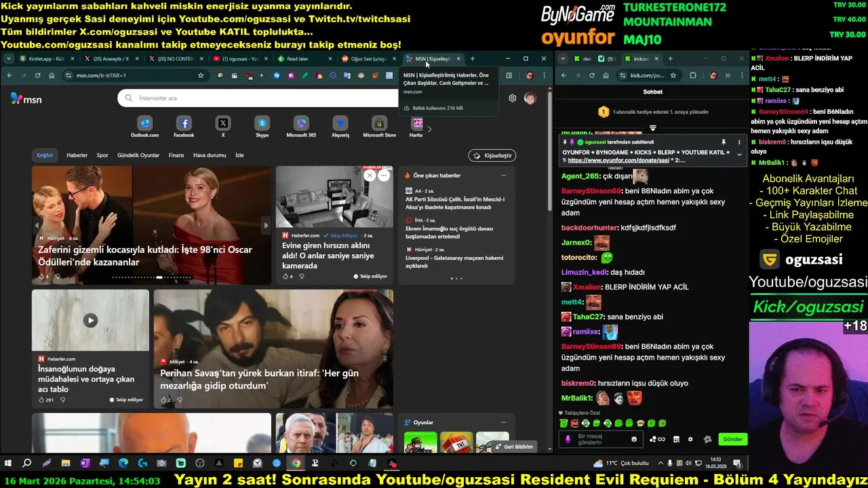The width and height of the screenshot is (868, 488).
Task: Open MSN profile avatar
Action: coord(530,98)
